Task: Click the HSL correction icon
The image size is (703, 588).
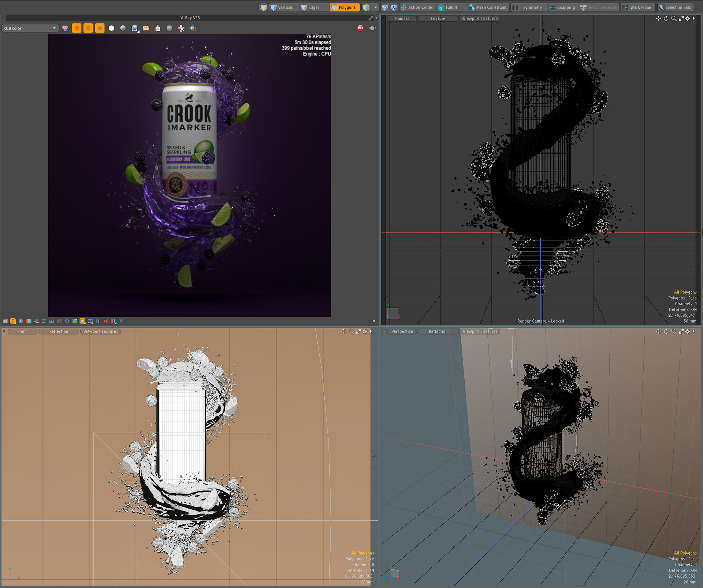Action: click(36, 321)
